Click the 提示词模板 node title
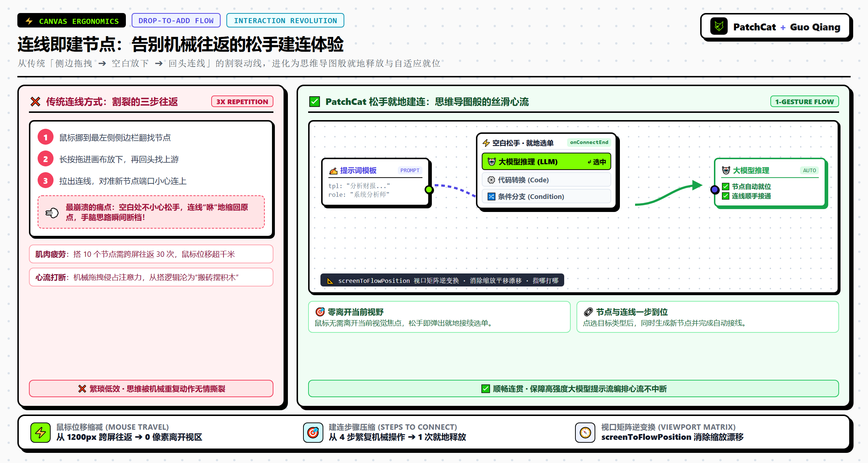Image resolution: width=868 pixels, height=463 pixels. (x=358, y=171)
